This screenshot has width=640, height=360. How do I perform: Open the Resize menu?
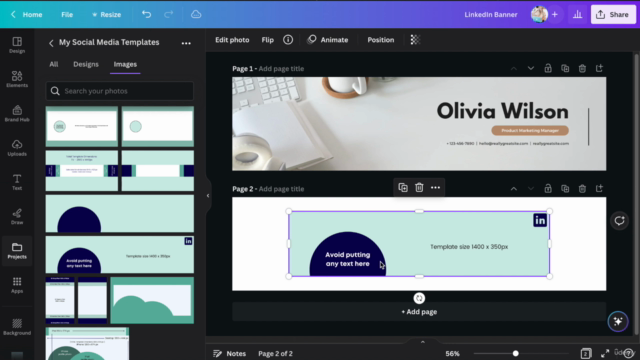coord(106,14)
